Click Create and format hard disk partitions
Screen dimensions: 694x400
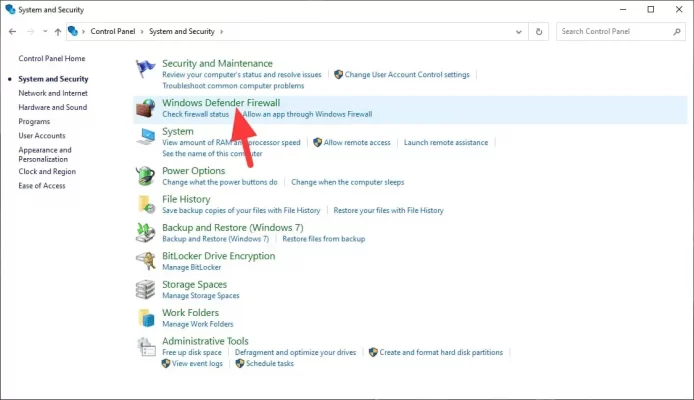point(441,352)
